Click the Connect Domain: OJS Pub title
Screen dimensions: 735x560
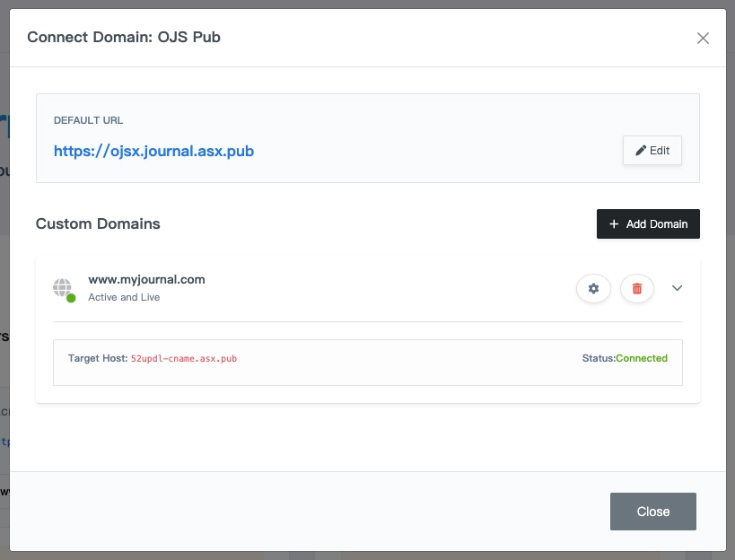click(124, 37)
